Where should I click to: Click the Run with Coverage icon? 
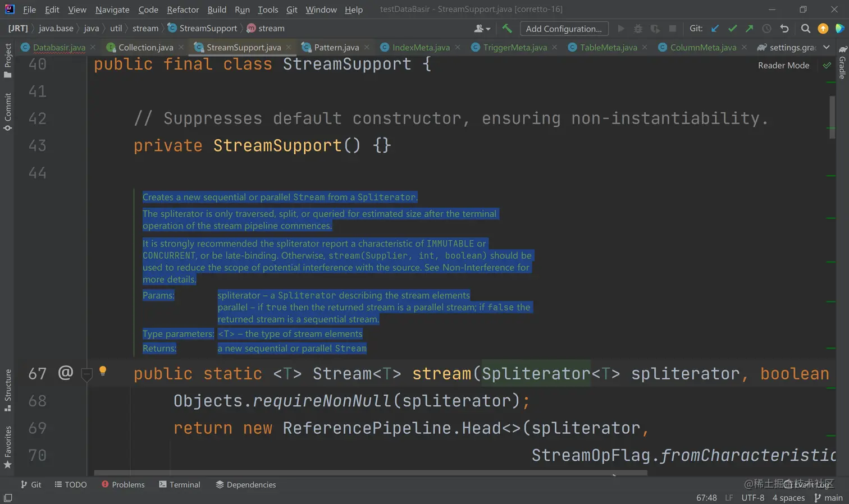coord(655,28)
